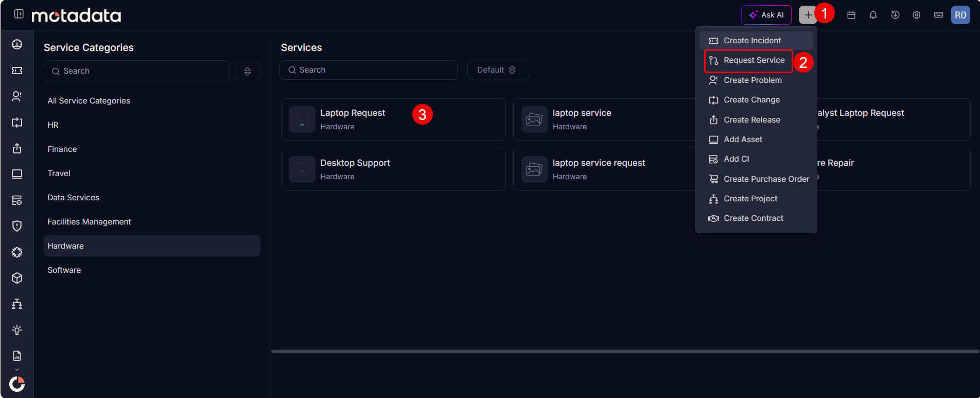Choose Create Incident from the menu
Screen dimensions: 980x398
point(756,41)
